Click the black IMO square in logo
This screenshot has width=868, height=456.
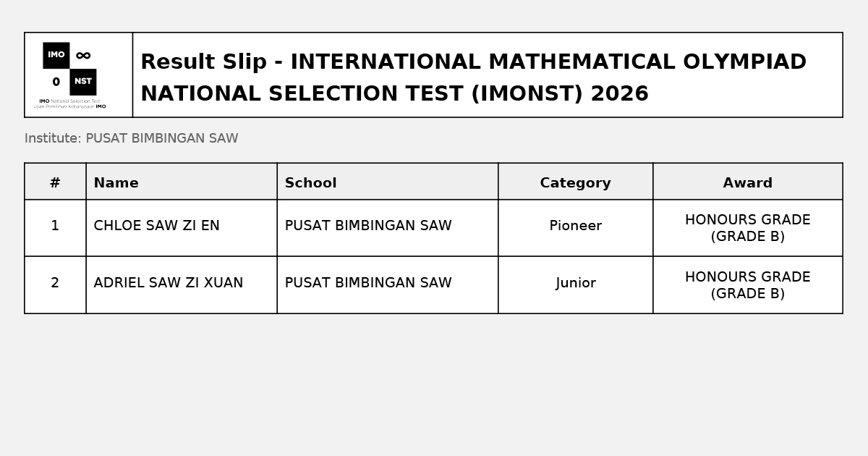pyautogui.click(x=56, y=55)
